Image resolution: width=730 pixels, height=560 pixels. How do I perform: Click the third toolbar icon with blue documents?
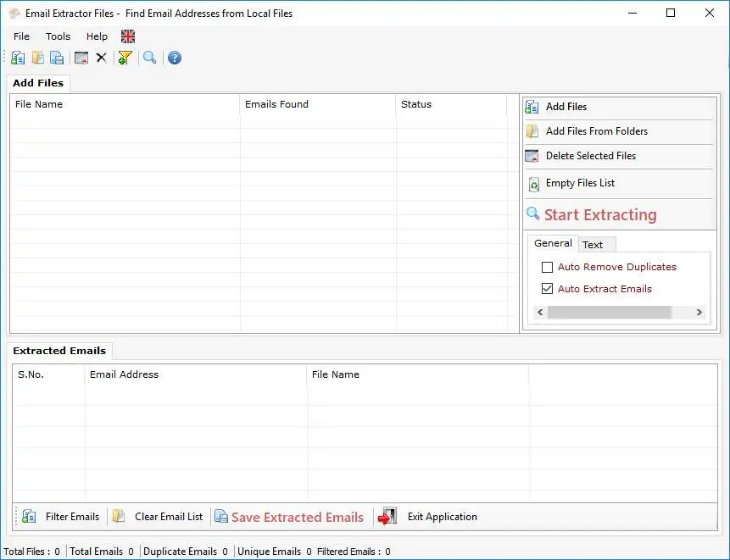pos(57,58)
